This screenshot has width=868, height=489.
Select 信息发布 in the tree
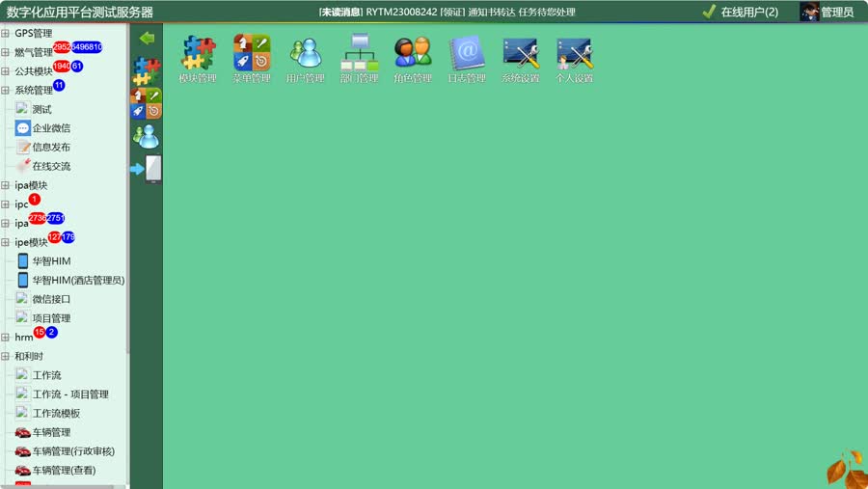(51, 148)
